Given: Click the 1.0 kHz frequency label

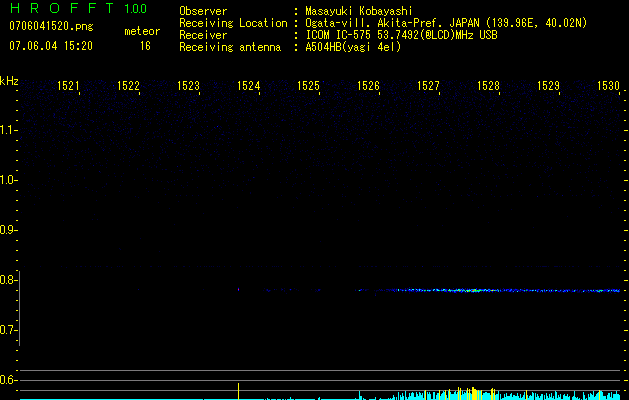Looking at the screenshot, I should pyautogui.click(x=8, y=180).
